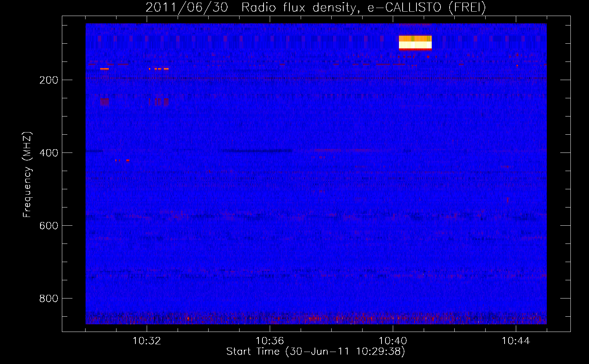Click the 'Start Time (30-Jun-11 10:29:38)' label
589x364 pixels.
coord(316,352)
